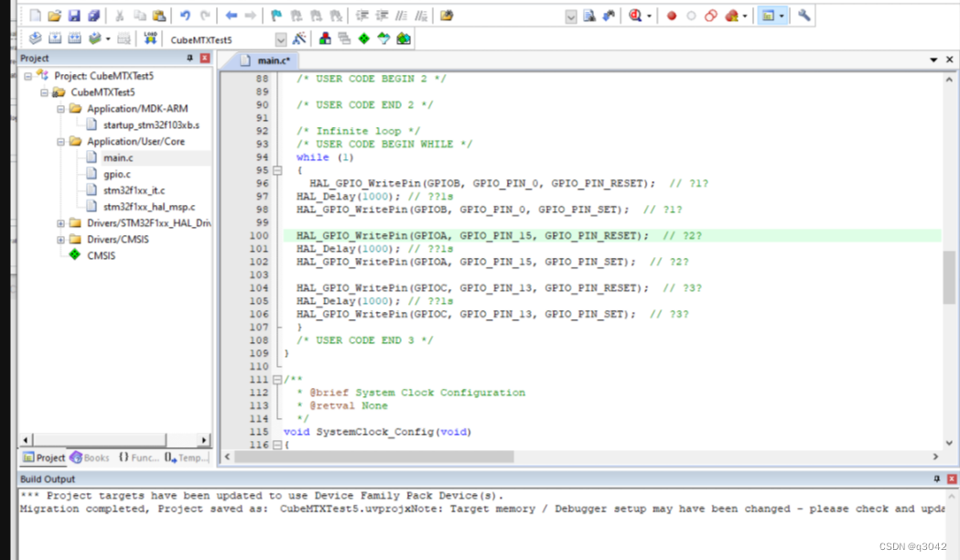Click the editor vertical scrollbar thumb
The image size is (960, 560).
[949, 276]
